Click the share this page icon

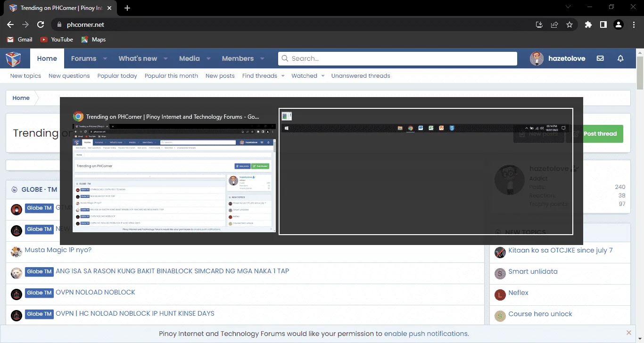click(554, 24)
